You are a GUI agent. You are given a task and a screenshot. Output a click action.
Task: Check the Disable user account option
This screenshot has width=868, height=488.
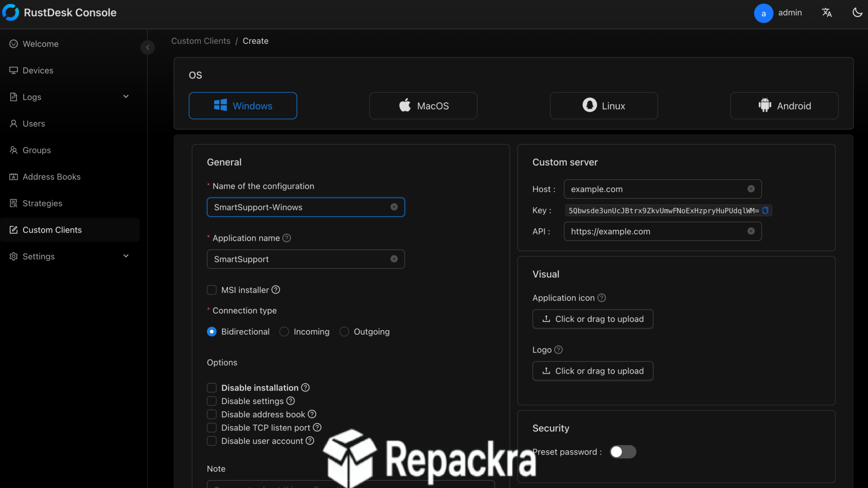pyautogui.click(x=211, y=441)
